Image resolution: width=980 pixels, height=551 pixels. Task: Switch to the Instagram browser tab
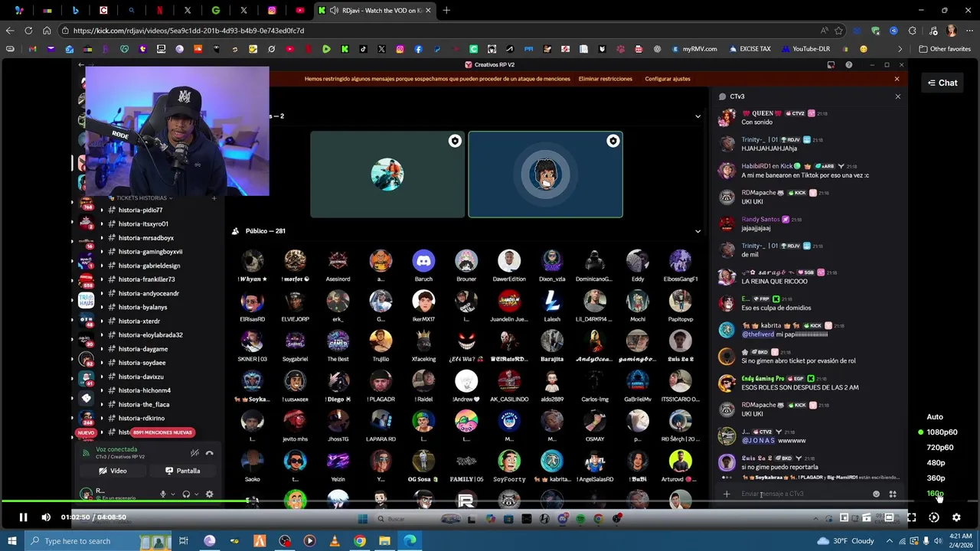[272, 11]
